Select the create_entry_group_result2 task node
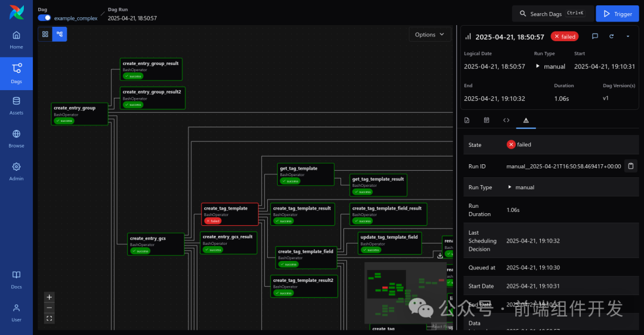 (153, 98)
